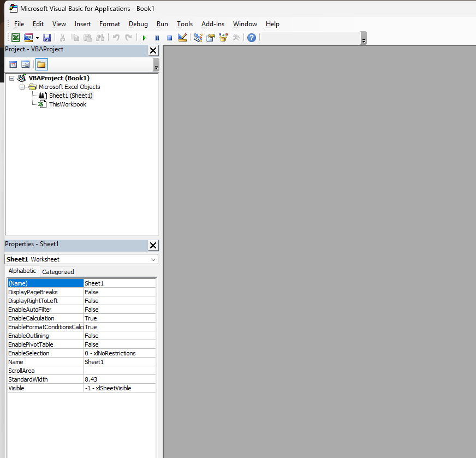The height and width of the screenshot is (458, 476).
Task: Click the View Code icon in Project Explorer
Action: [13, 64]
